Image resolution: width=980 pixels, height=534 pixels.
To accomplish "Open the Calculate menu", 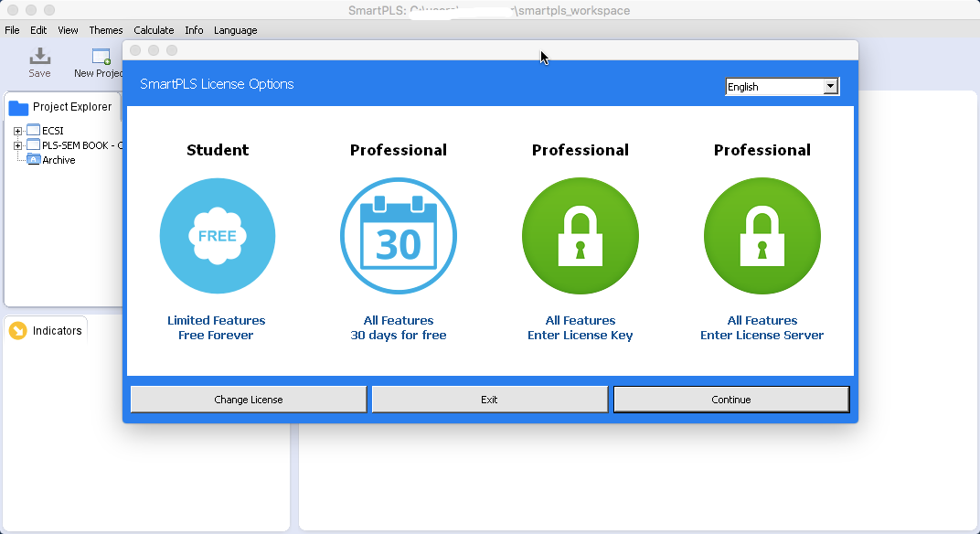I will (154, 30).
